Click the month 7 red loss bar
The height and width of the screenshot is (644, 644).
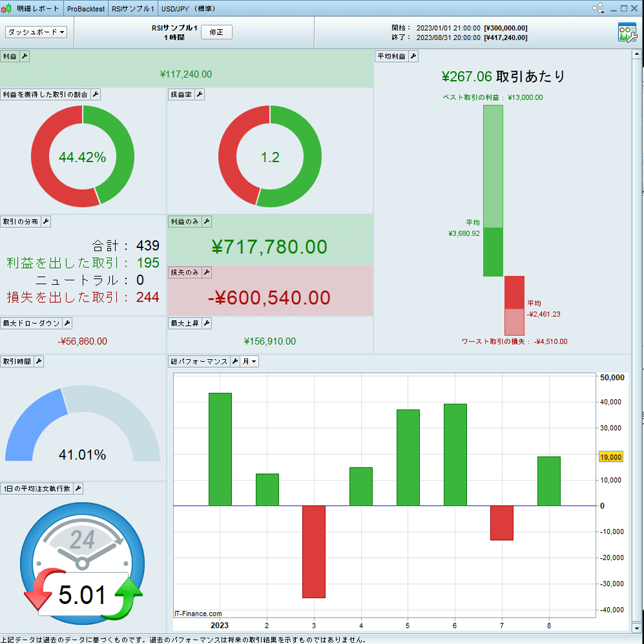click(x=502, y=523)
